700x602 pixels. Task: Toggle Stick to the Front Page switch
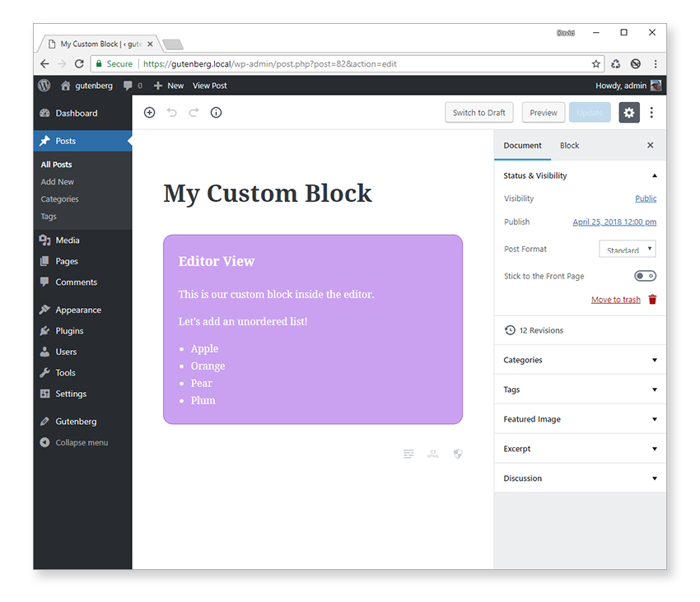[645, 276]
